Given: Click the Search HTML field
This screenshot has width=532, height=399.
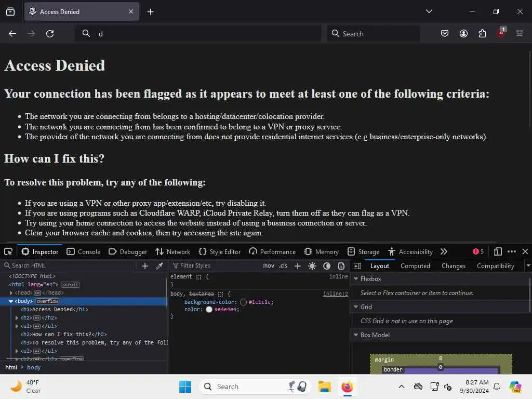Looking at the screenshot, I should [x=69, y=265].
